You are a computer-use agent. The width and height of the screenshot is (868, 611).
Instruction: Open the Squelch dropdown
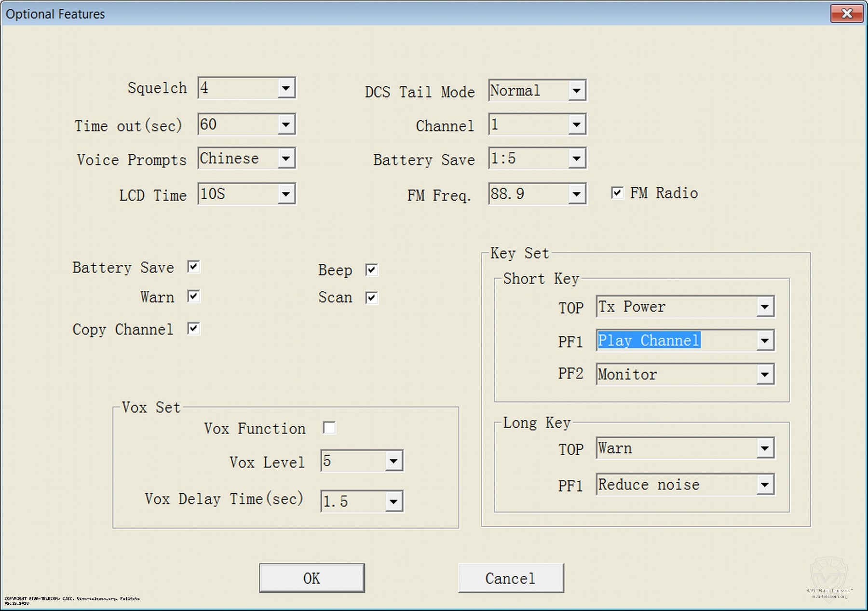(x=286, y=88)
